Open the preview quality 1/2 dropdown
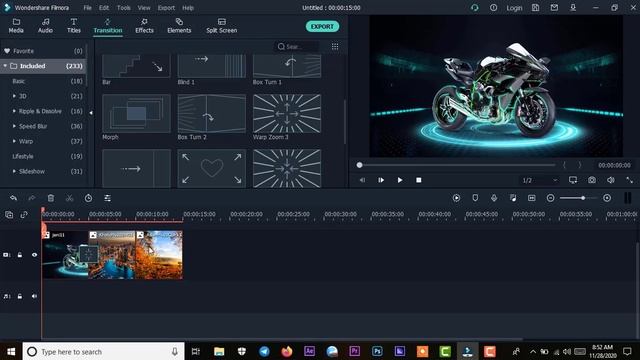The height and width of the screenshot is (360, 640). tap(540, 180)
